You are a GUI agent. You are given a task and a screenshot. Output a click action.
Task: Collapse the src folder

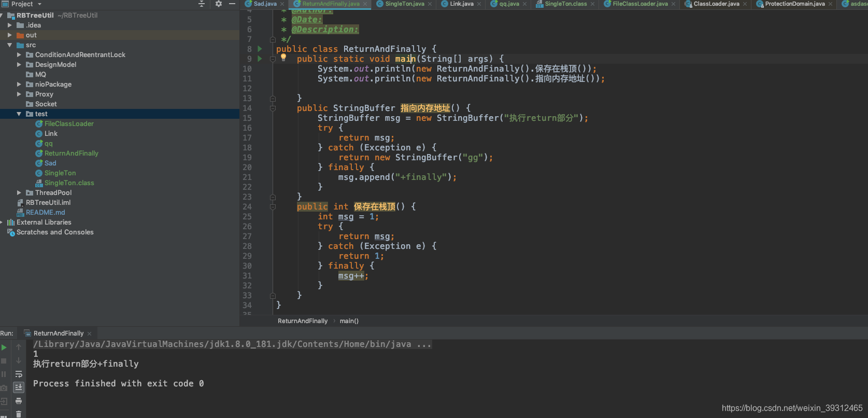point(9,45)
